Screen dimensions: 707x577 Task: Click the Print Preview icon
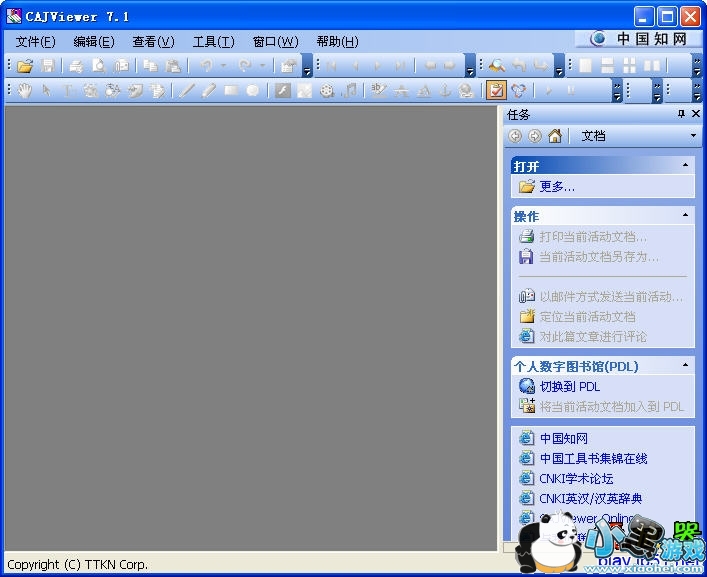98,66
